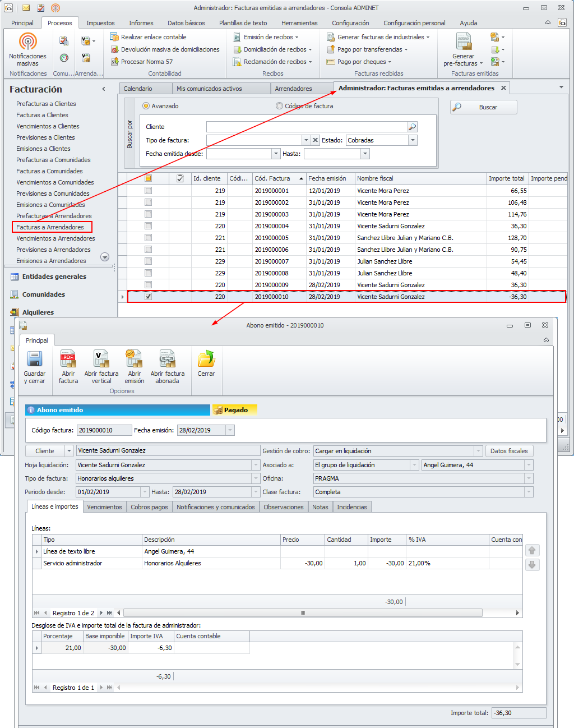This screenshot has height=728, width=574.
Task: Check row for invoice 2019000004
Action: pos(148,226)
